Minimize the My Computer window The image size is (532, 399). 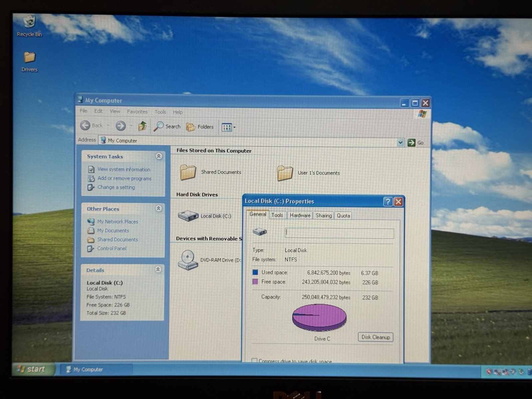coord(404,103)
